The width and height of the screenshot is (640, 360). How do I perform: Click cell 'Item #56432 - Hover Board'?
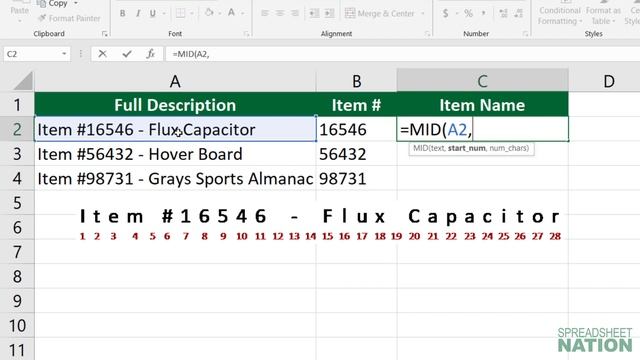(175, 154)
